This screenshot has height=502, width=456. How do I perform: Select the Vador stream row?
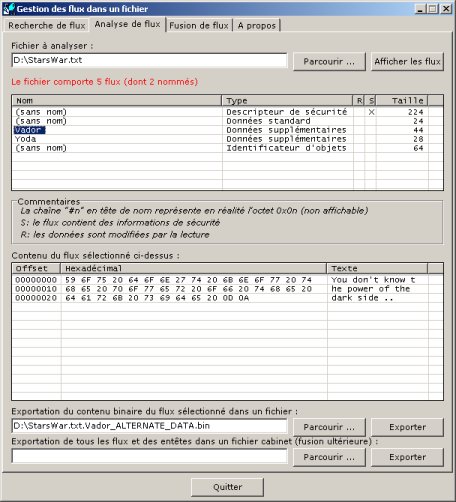click(x=227, y=130)
